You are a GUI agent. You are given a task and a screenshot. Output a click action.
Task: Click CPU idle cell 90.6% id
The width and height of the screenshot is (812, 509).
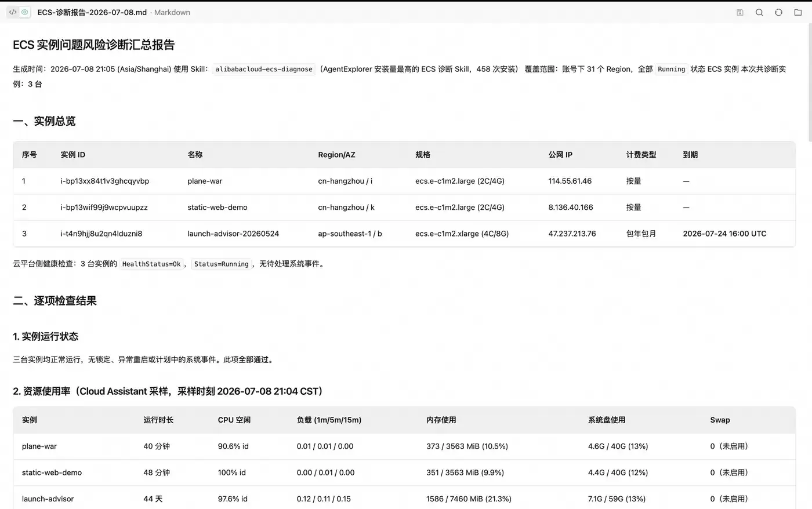(233, 446)
